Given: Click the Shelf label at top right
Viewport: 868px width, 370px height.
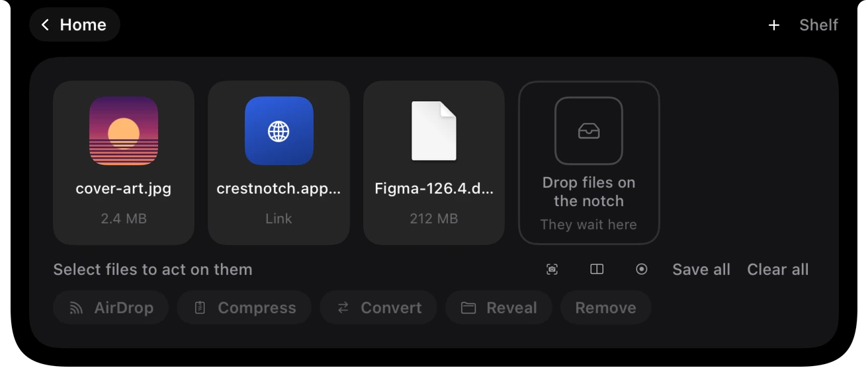Looking at the screenshot, I should point(818,25).
